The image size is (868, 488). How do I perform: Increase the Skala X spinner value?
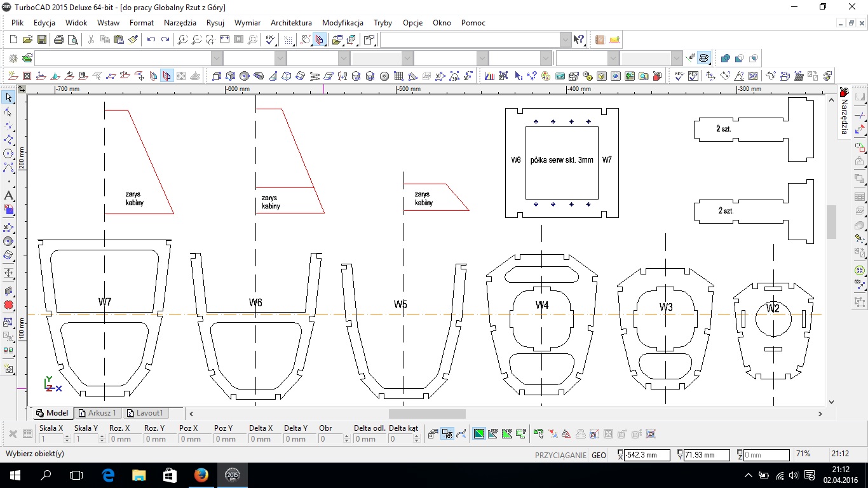(67, 437)
